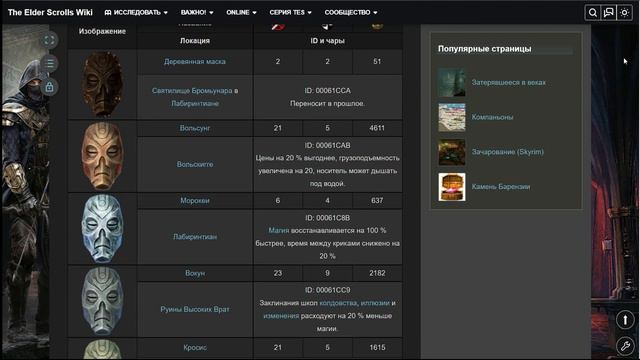Select the ID: 00061CC9 text
Viewport: 640px width, 360px height.
point(327,290)
